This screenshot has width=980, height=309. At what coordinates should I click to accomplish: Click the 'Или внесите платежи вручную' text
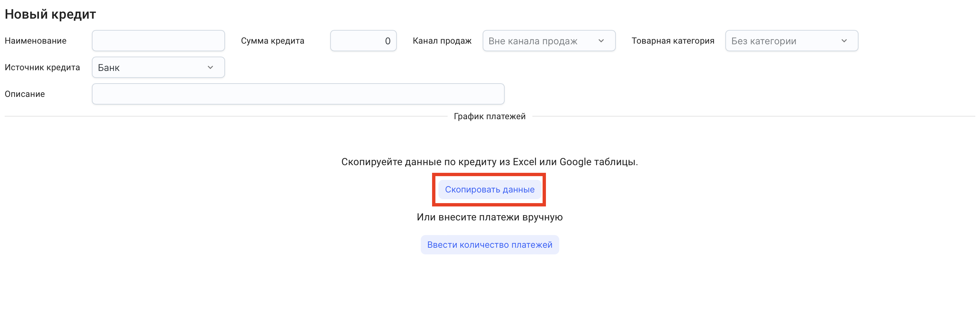coord(489,217)
